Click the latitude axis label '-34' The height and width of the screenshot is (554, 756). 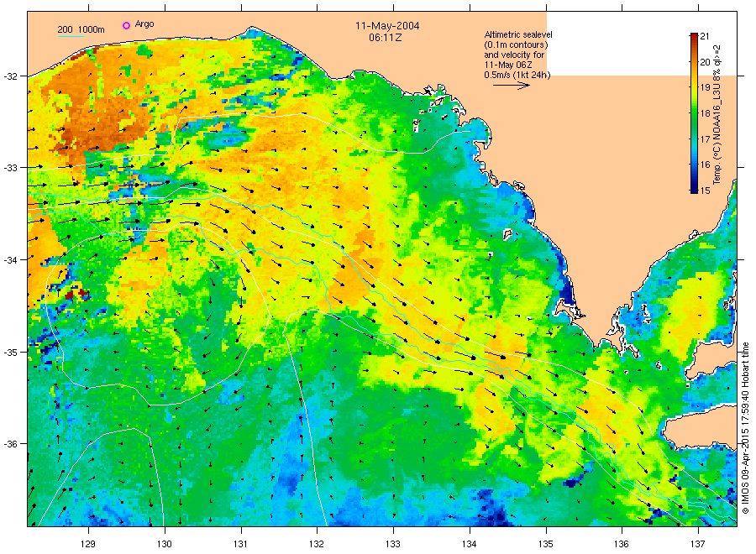pos(10,260)
